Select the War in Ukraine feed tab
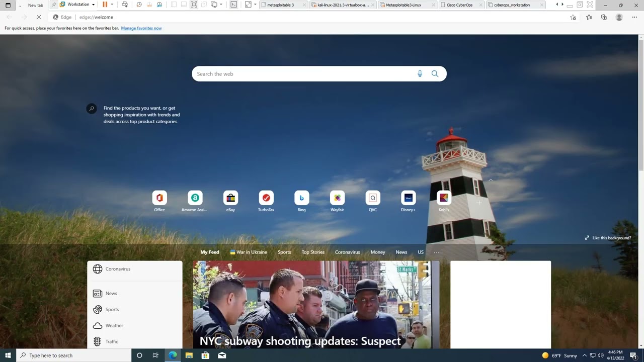The width and height of the screenshot is (644, 362). point(249,252)
